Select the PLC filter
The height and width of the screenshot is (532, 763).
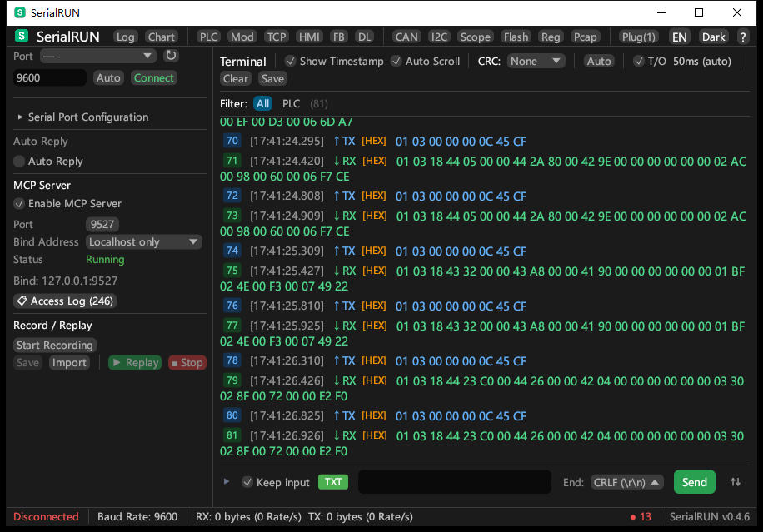[x=291, y=103]
